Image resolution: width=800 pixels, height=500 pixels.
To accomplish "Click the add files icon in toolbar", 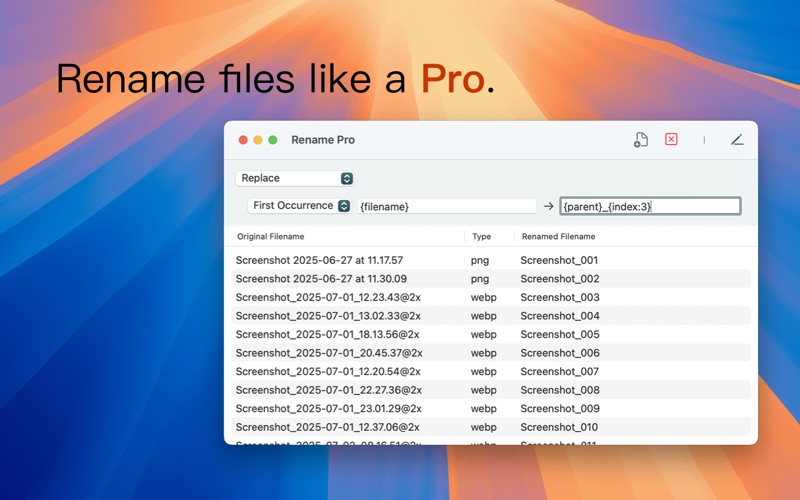I will [x=641, y=140].
